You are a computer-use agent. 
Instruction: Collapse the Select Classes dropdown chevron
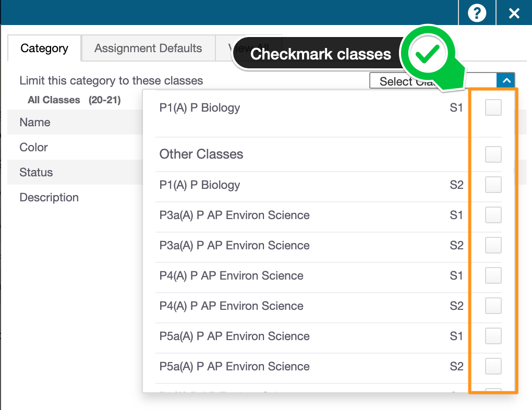(506, 81)
